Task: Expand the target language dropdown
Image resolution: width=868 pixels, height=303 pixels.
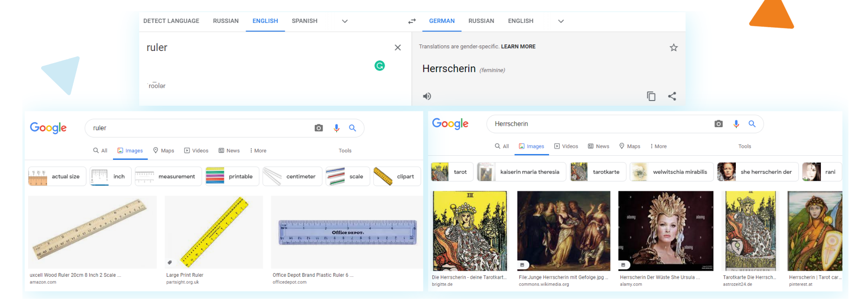Action: pyautogui.click(x=561, y=21)
